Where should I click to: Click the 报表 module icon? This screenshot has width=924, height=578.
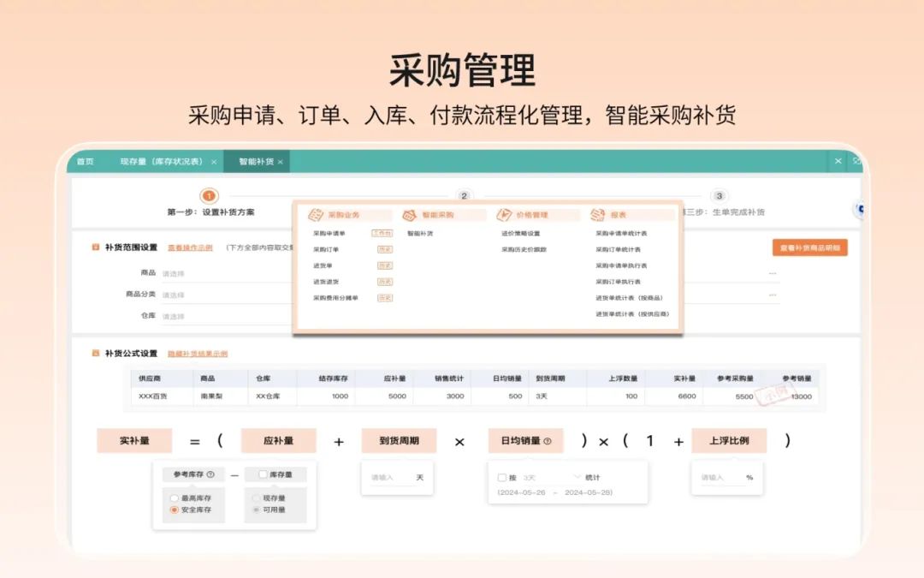coord(596,213)
